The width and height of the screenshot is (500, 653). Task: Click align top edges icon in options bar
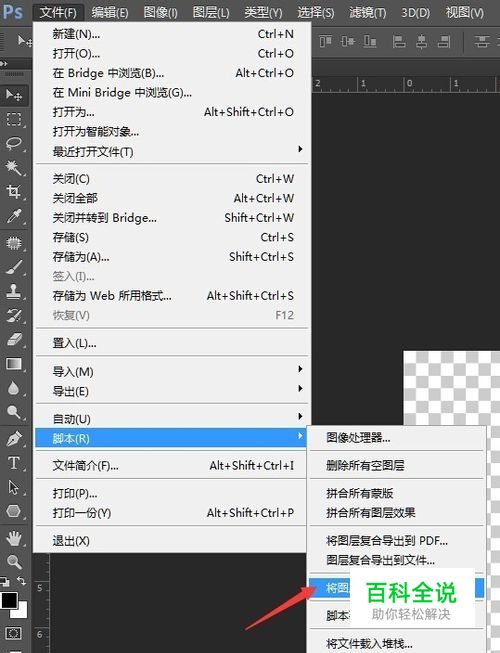[x=326, y=41]
